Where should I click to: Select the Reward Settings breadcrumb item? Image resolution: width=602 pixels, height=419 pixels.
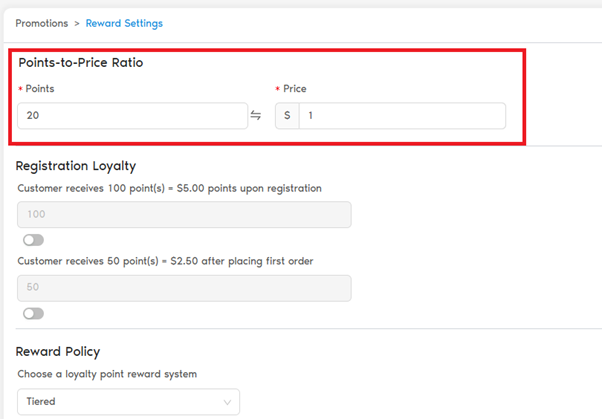coord(124,23)
